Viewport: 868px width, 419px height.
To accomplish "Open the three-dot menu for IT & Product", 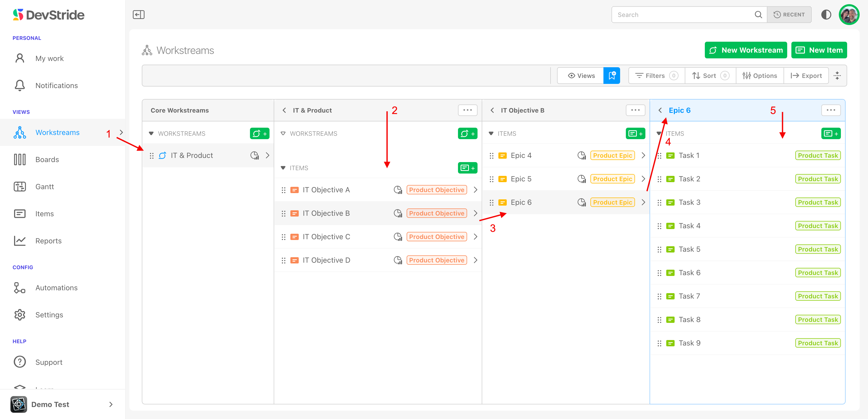I will click(467, 110).
